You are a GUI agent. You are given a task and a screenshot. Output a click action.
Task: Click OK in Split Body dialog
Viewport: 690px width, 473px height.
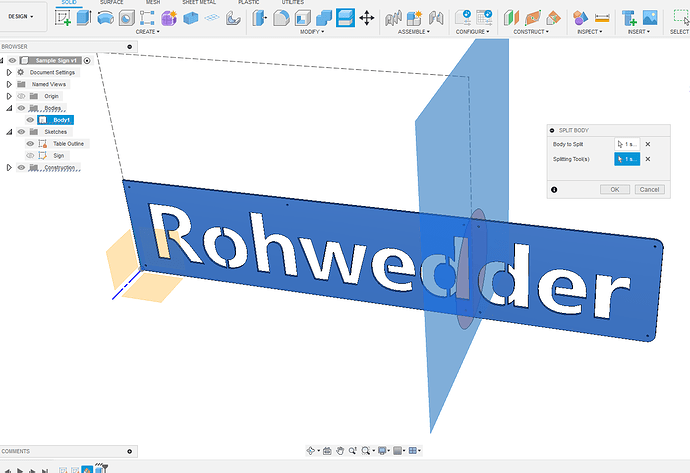[615, 190]
